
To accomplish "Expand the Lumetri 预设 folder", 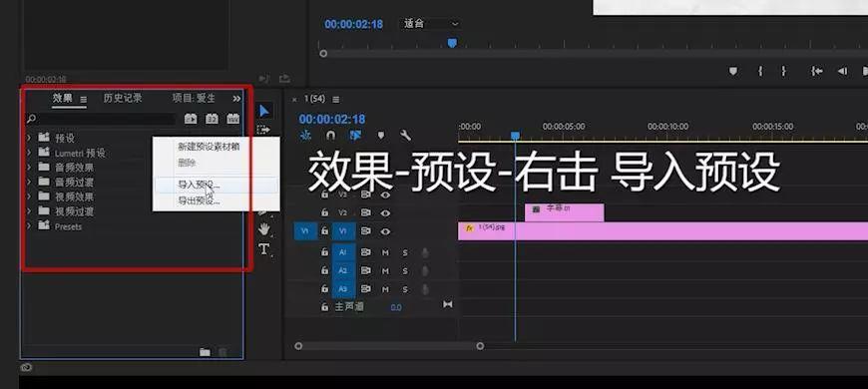I will click(29, 153).
